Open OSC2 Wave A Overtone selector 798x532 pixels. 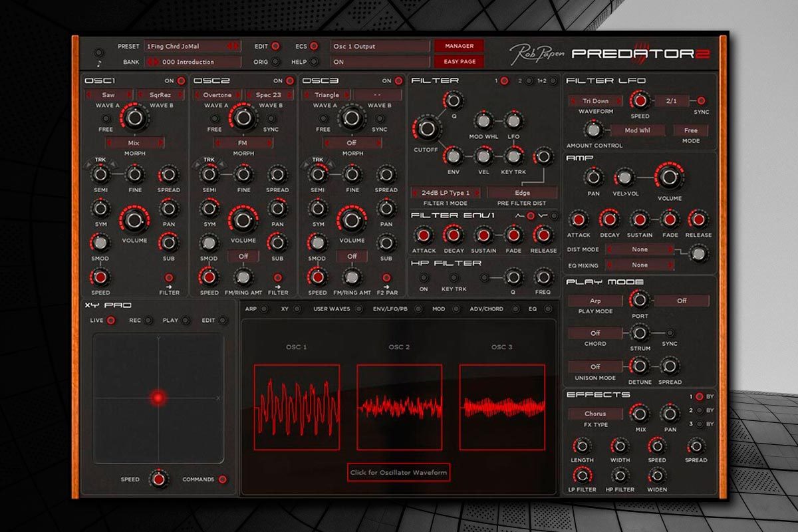coord(217,95)
